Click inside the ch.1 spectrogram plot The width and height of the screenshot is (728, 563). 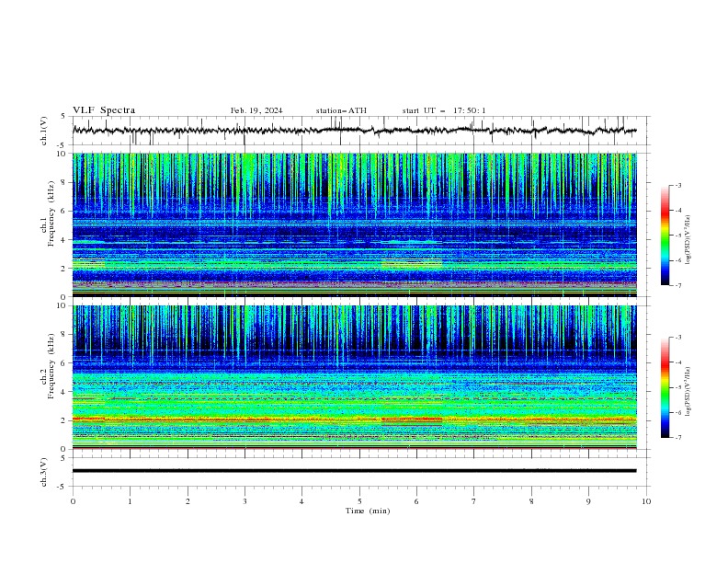[355, 224]
